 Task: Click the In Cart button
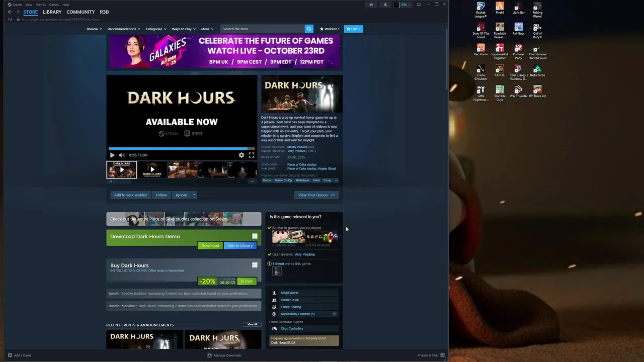[x=247, y=282]
